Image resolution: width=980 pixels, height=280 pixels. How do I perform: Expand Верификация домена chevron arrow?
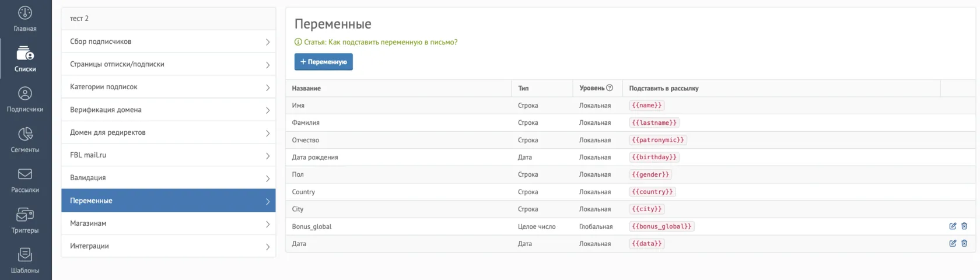pyautogui.click(x=268, y=110)
